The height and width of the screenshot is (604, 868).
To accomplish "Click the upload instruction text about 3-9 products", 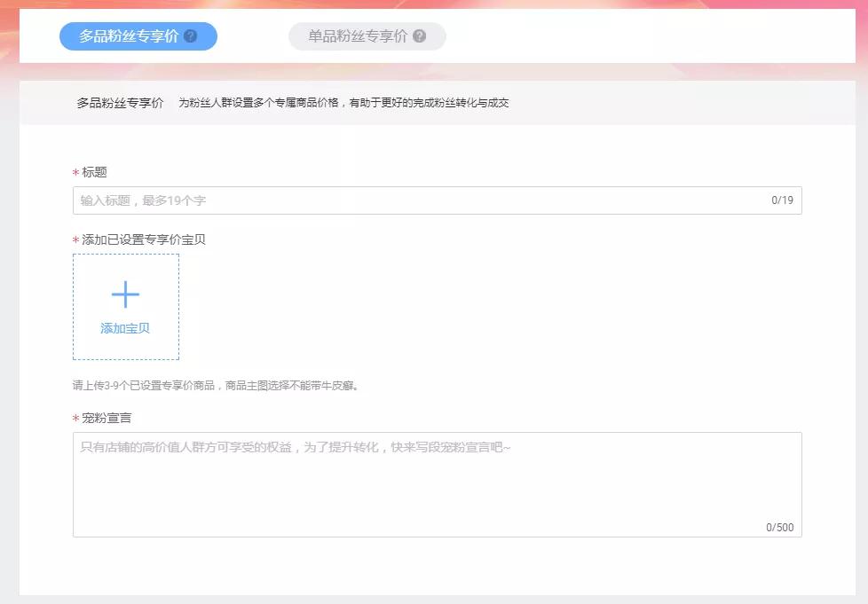I will pos(217,386).
